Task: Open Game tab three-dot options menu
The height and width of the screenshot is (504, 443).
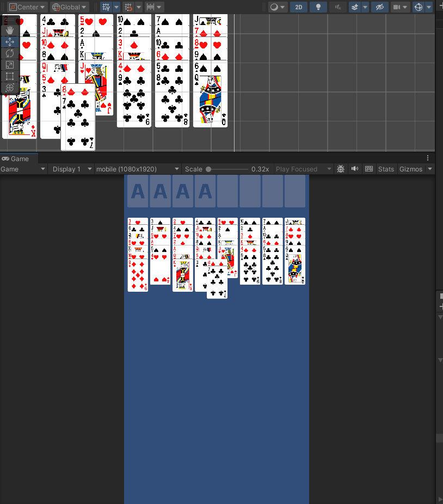Action: coord(428,158)
